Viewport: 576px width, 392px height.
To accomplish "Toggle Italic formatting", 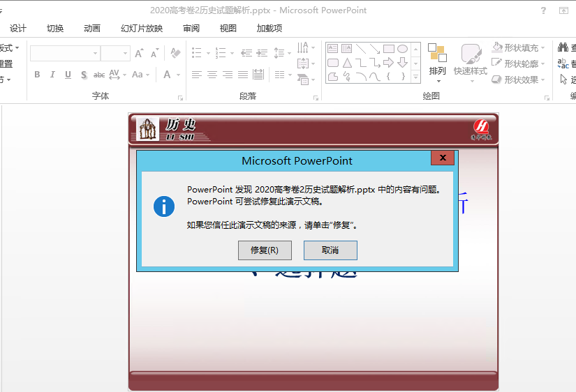I will 52,75.
